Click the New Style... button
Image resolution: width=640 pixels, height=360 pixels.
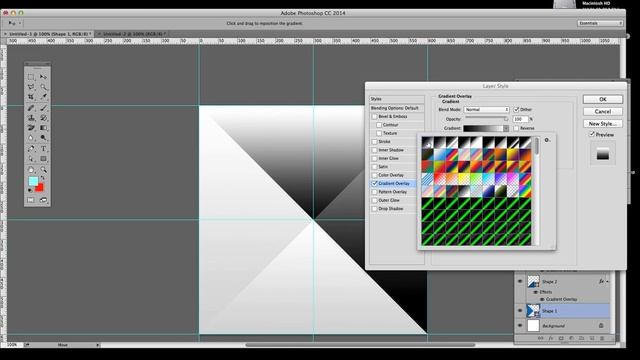click(603, 123)
